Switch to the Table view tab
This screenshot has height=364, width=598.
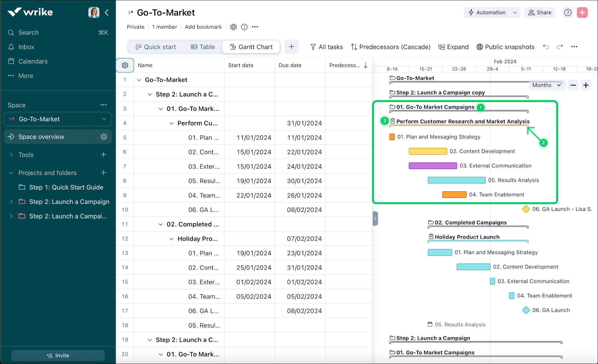(203, 47)
